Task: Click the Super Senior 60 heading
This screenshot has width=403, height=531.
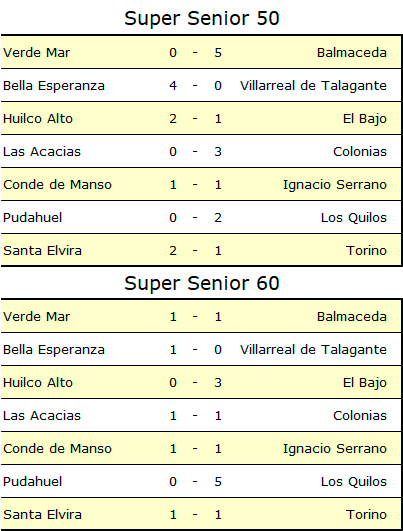Action: (x=202, y=283)
